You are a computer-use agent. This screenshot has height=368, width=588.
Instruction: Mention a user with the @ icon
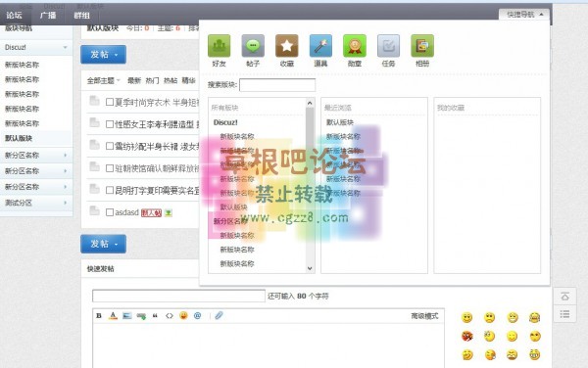point(197,315)
